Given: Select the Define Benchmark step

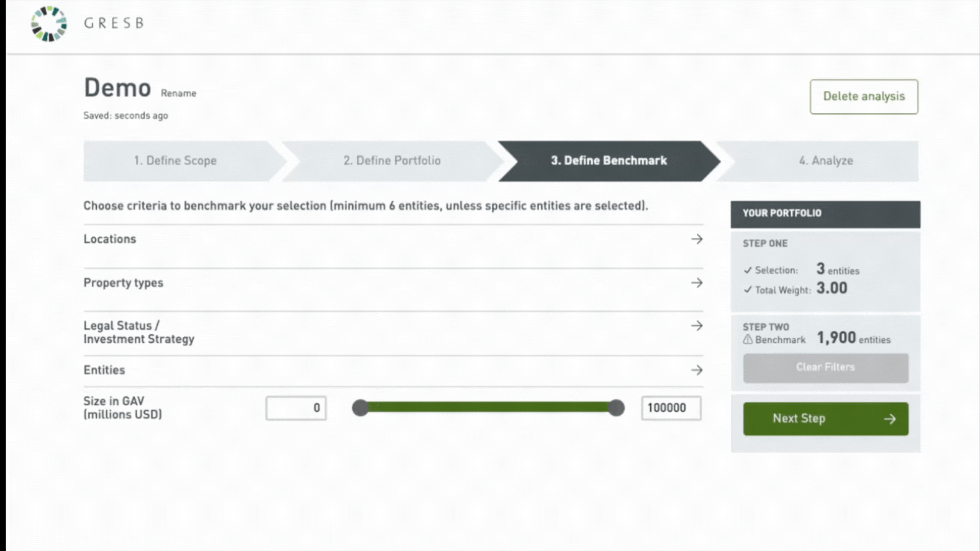Looking at the screenshot, I should (608, 161).
